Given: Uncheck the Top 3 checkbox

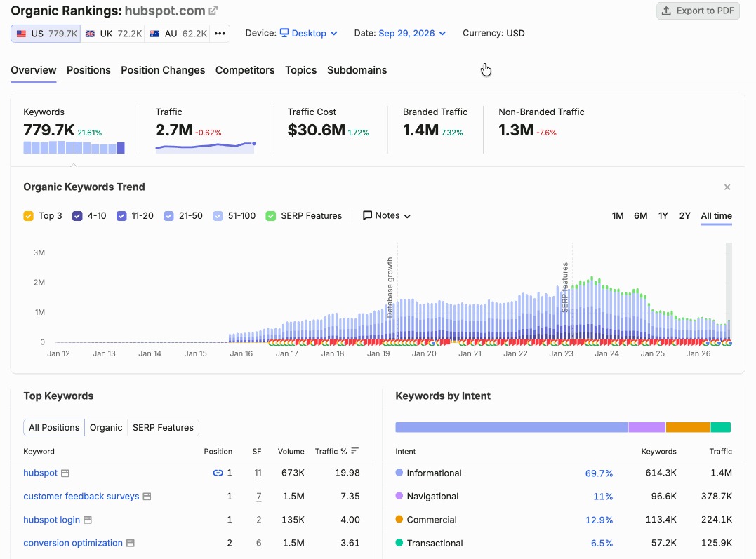Looking at the screenshot, I should 29,216.
